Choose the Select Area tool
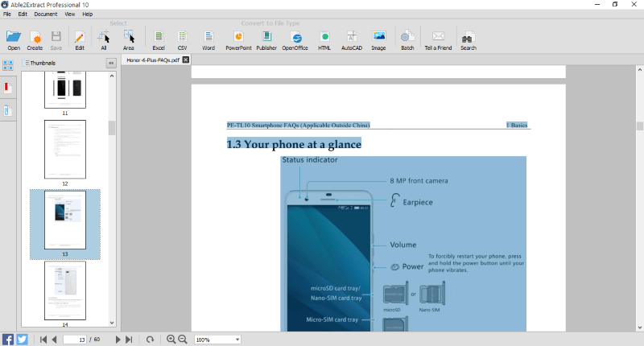Viewport: 644px width, 346px height. (129, 40)
